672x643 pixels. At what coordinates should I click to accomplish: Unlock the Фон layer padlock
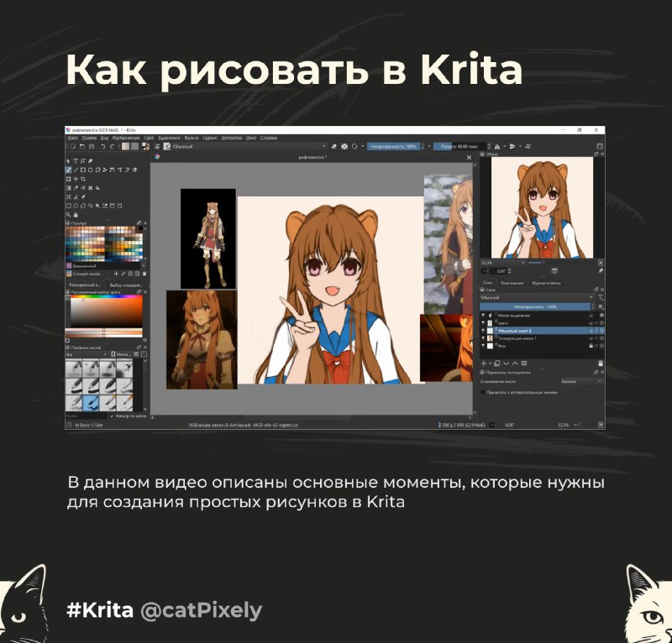point(591,346)
